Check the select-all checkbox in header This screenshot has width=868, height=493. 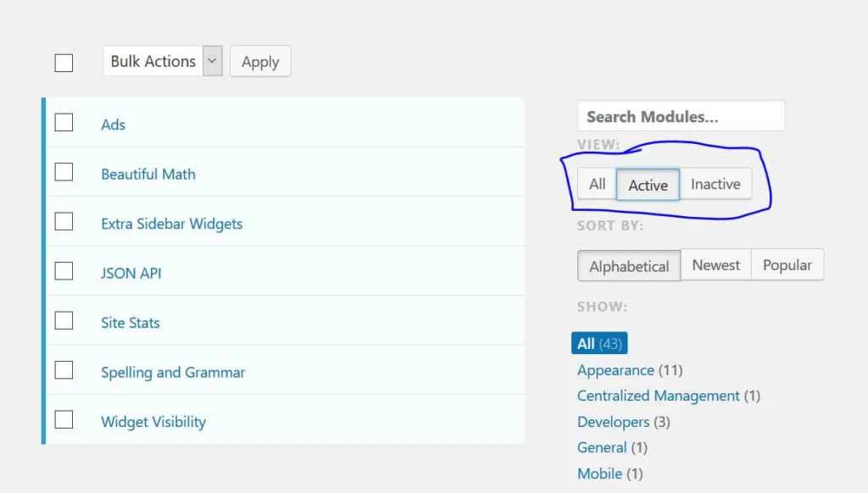[64, 61]
